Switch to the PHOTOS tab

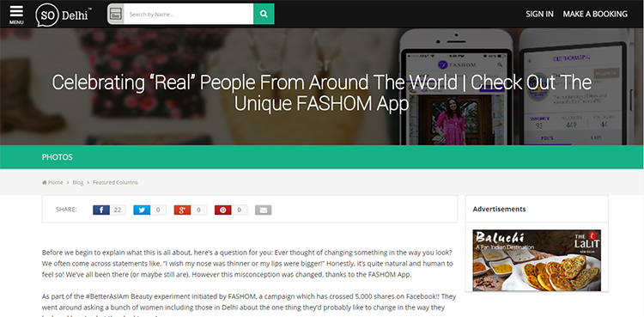click(57, 157)
